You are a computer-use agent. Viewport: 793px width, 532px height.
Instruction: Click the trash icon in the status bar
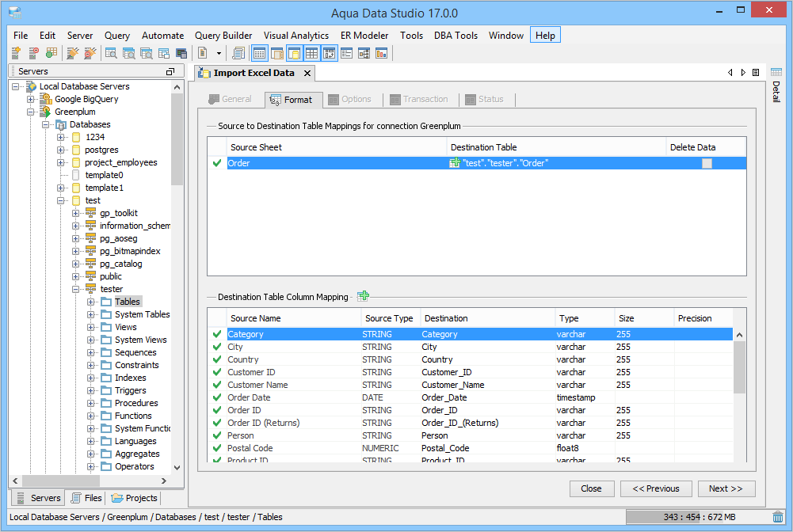click(777, 517)
